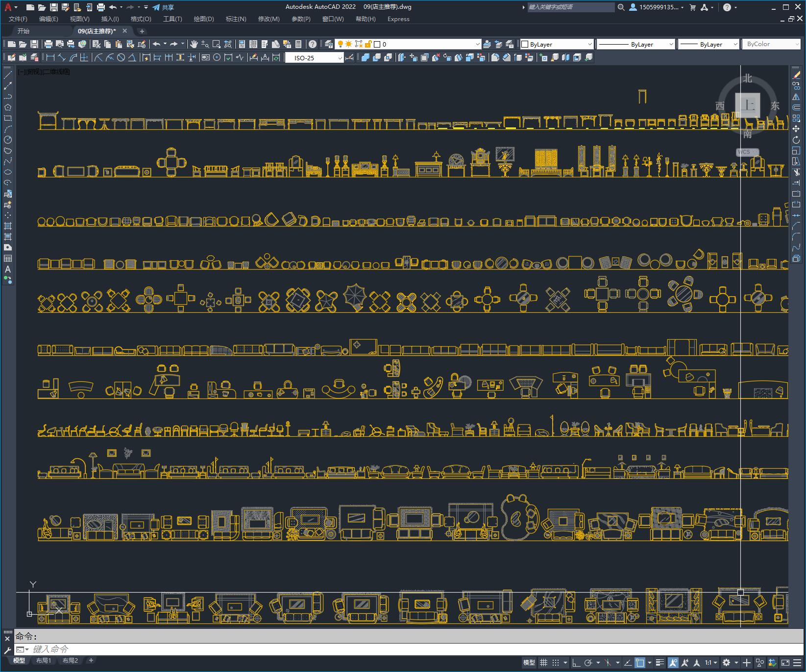Expand the annotation scale 1:1 dropdown
This screenshot has width=806, height=672.
711,663
